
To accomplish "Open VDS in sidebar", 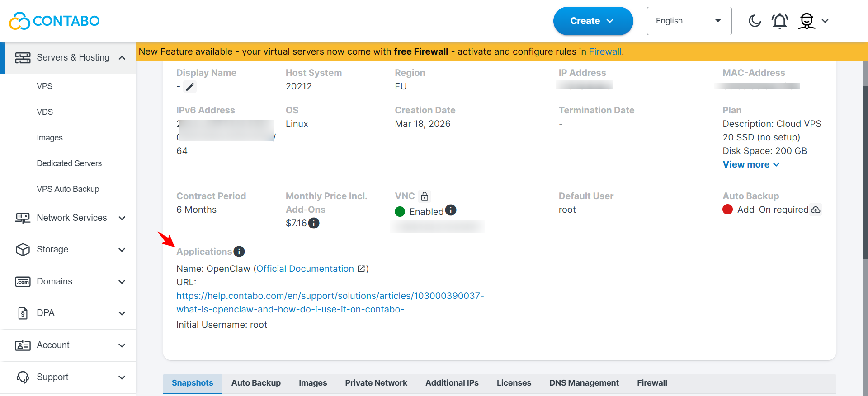I will (45, 112).
